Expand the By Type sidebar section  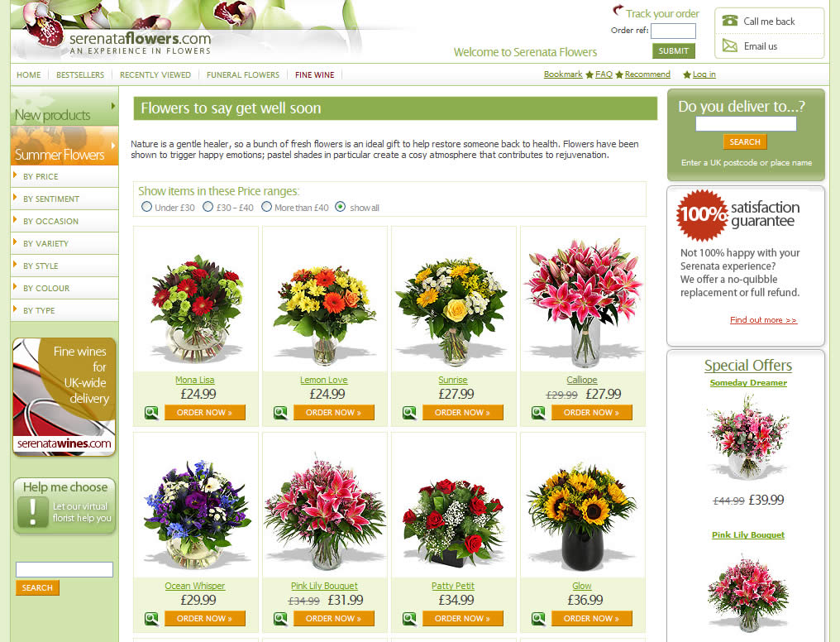64,310
